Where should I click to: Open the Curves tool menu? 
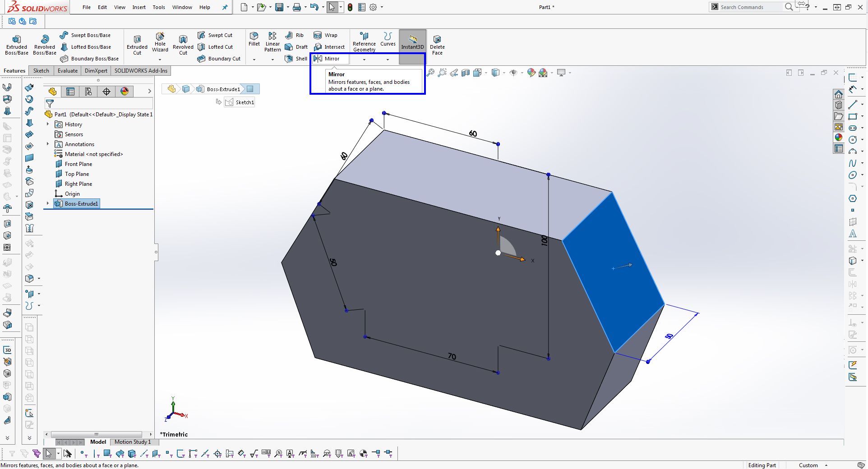[388, 40]
